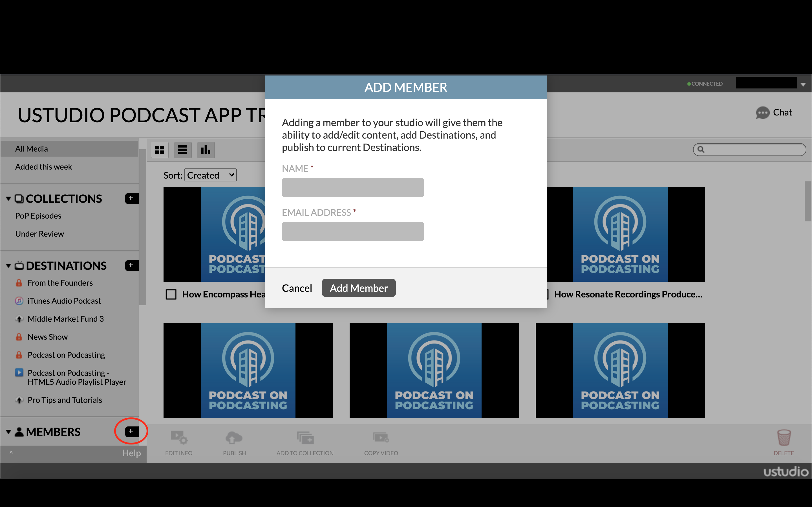Add a new collection with plus
The image size is (812, 507).
tap(131, 198)
